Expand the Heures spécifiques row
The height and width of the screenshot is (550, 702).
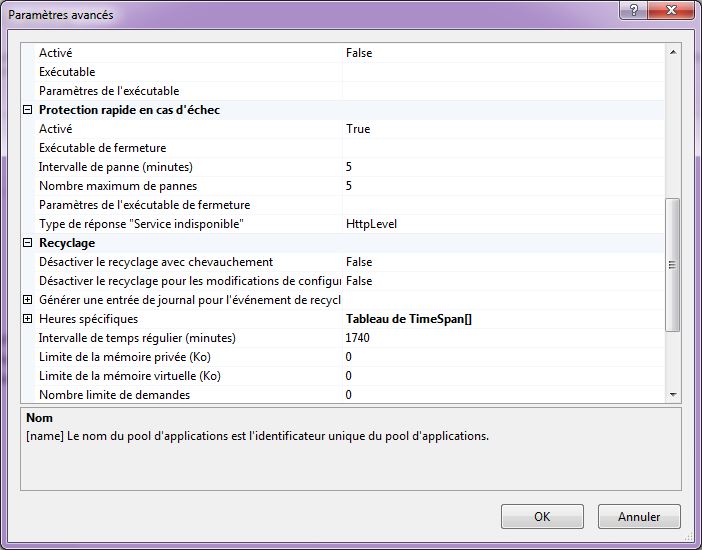(x=28, y=319)
